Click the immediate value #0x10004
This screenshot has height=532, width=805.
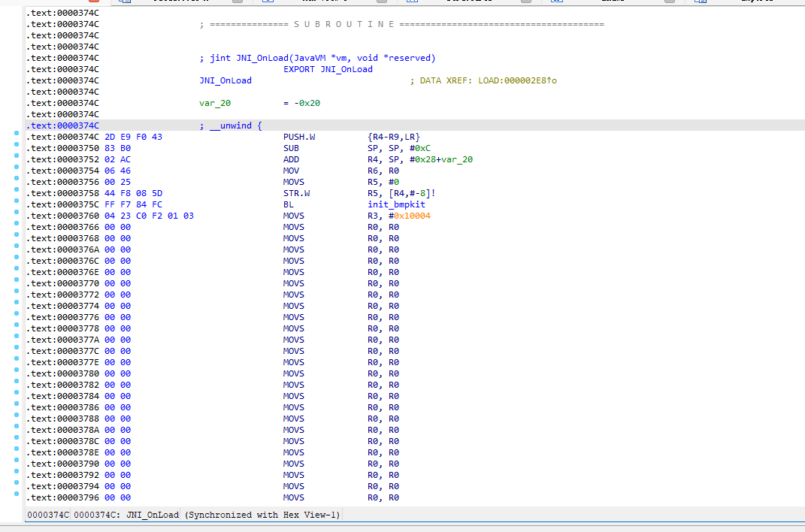pos(410,216)
